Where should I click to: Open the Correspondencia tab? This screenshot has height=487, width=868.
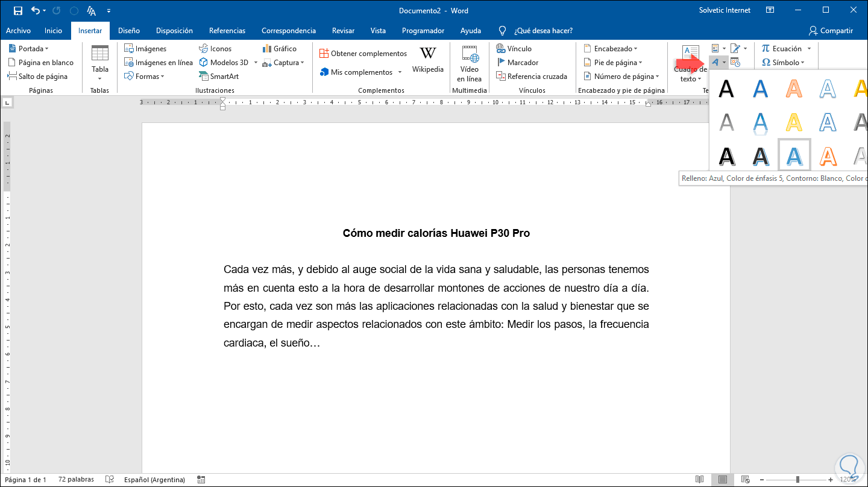click(x=289, y=31)
